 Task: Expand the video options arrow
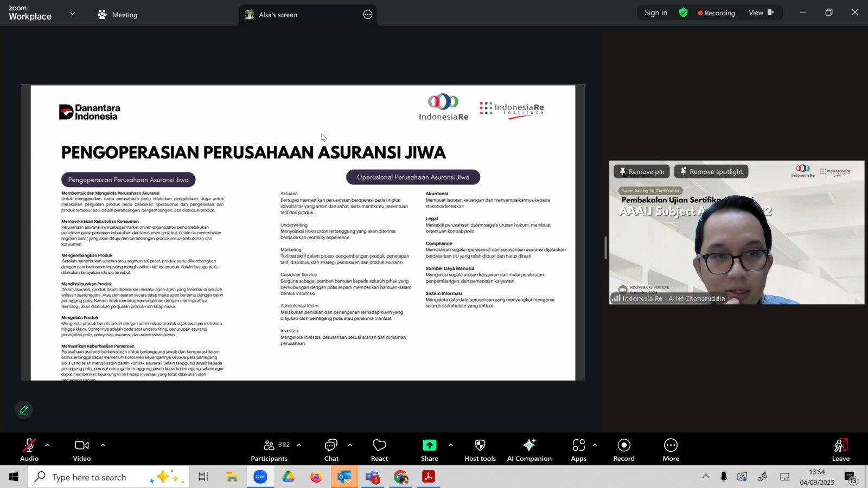[x=103, y=445]
